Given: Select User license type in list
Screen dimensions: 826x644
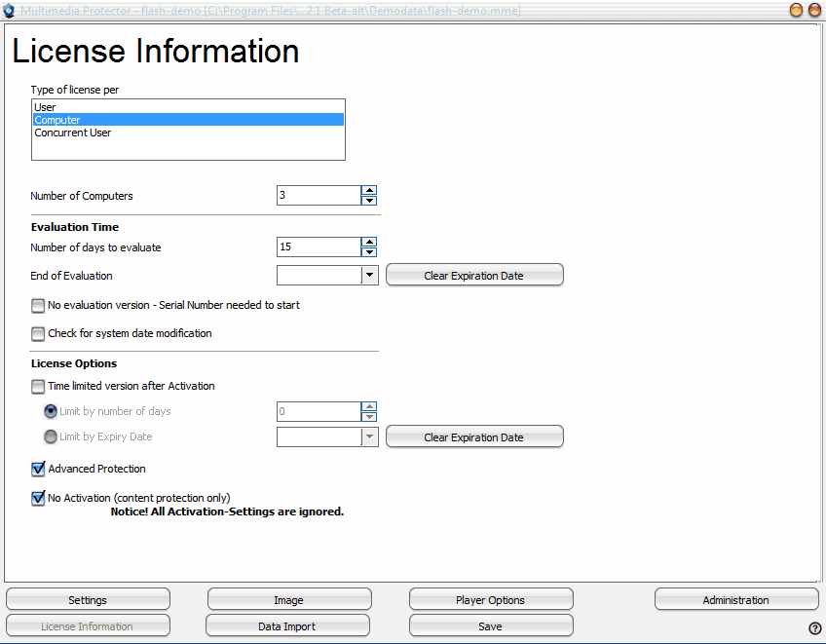Looking at the screenshot, I should (45, 107).
